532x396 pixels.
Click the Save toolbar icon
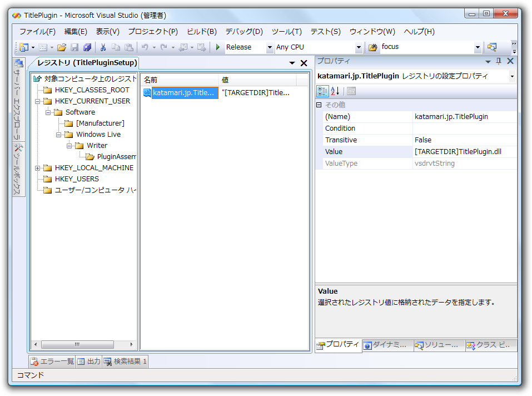click(x=74, y=47)
